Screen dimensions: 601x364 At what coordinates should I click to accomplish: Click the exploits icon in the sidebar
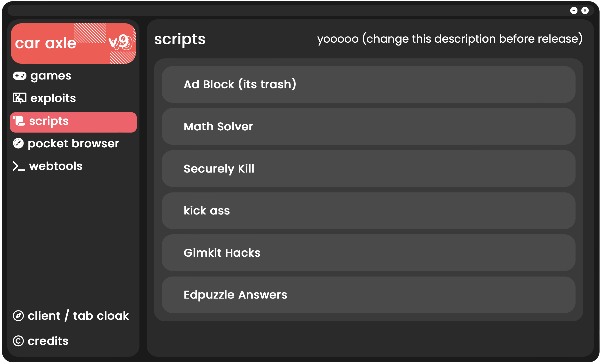(x=20, y=98)
